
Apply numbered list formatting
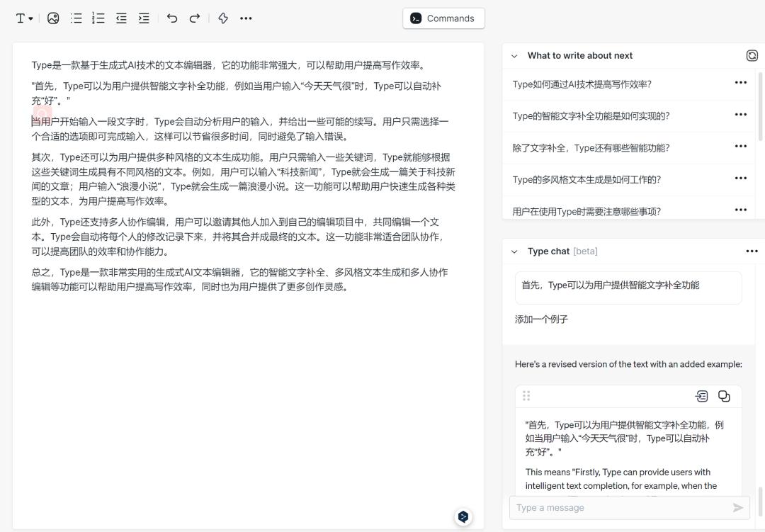[x=98, y=18]
